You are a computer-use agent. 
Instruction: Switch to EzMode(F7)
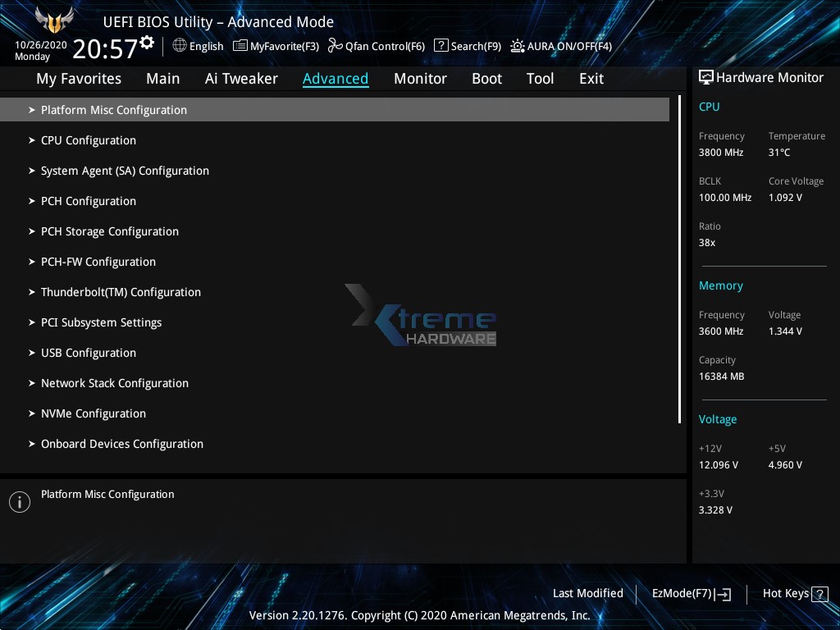point(686,593)
